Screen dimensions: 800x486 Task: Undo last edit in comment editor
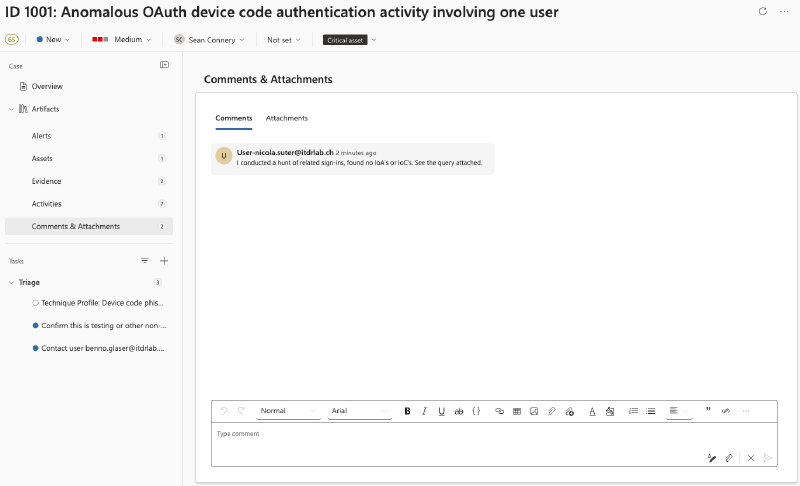(224, 411)
